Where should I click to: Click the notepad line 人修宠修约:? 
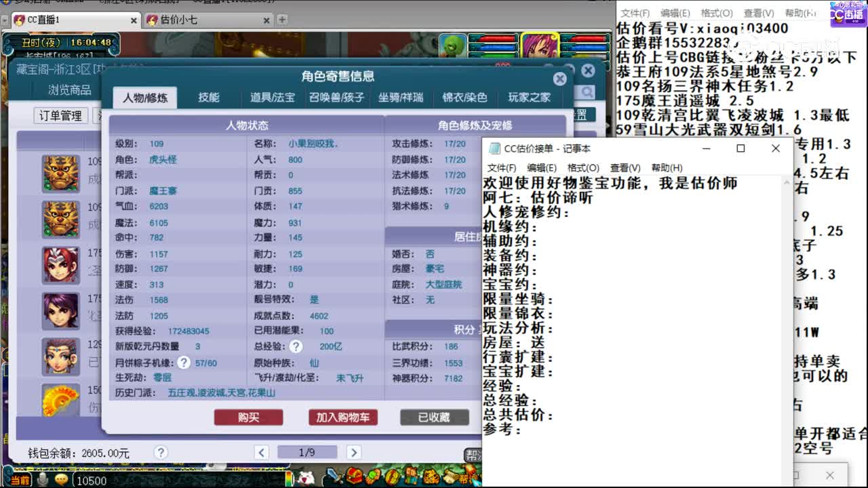(x=526, y=212)
